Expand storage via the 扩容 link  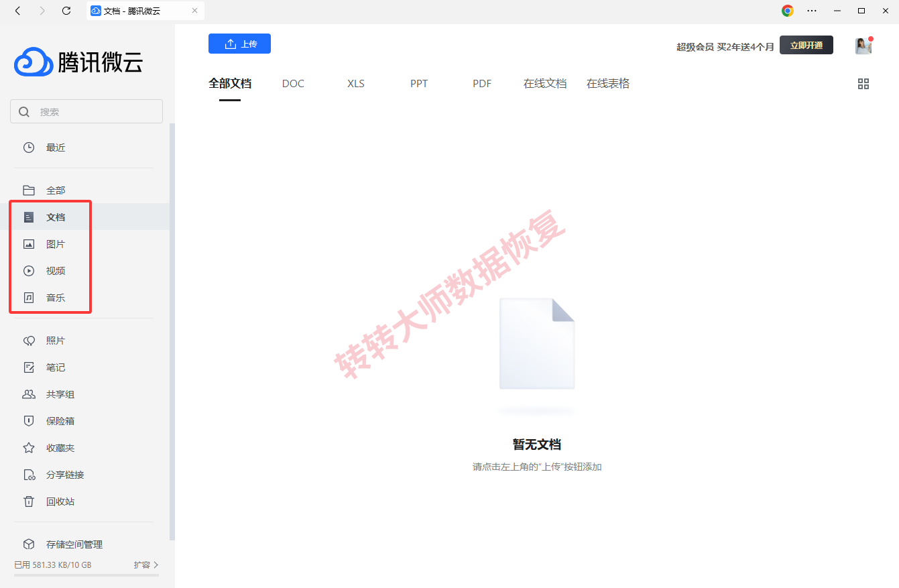[146, 565]
